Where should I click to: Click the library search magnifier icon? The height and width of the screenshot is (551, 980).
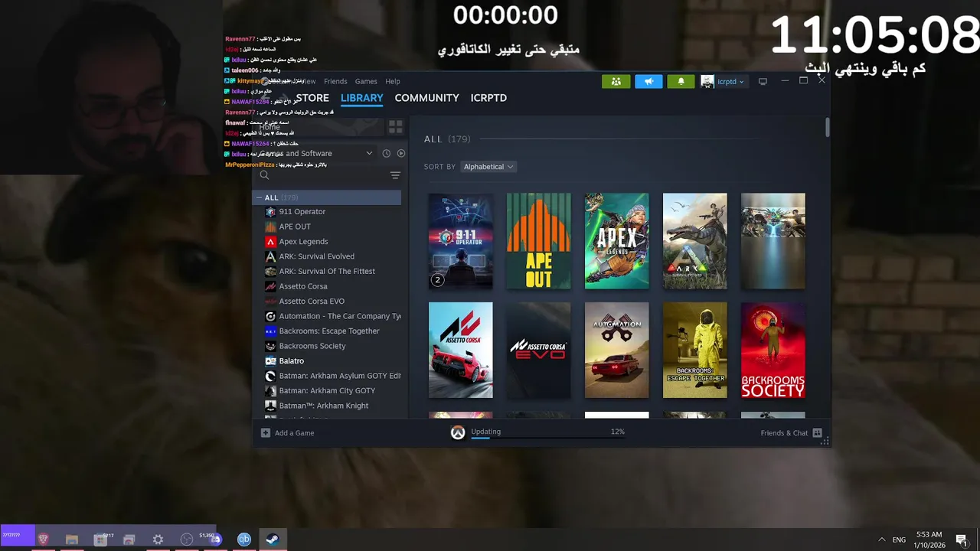264,175
